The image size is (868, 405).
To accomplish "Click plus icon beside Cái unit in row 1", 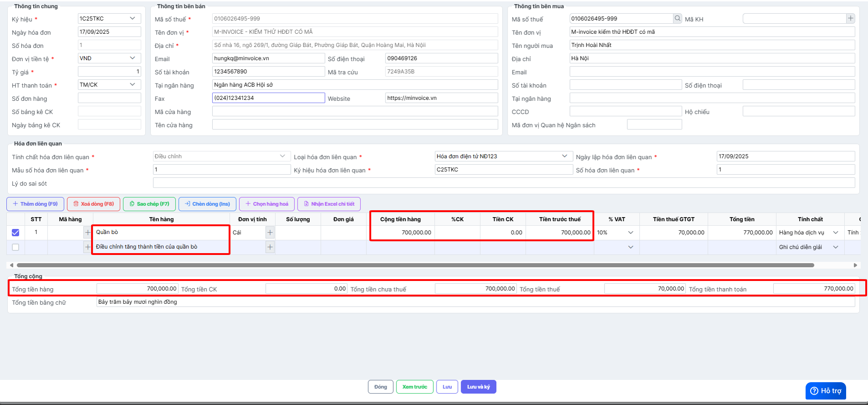I will coord(270,233).
